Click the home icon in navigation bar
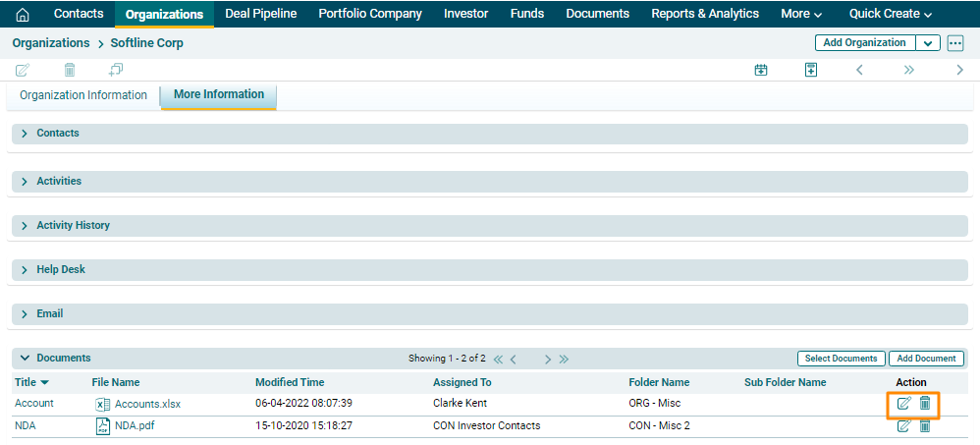Screen dimensions: 980x445 (x=23, y=14)
